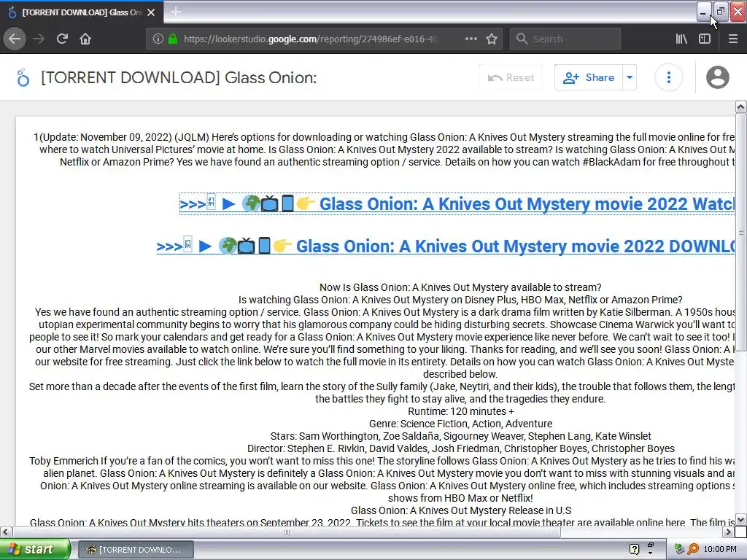Click the 'Runtime: 120 minutes +' line
Viewport: 747px width, 560px height.
[x=461, y=411]
